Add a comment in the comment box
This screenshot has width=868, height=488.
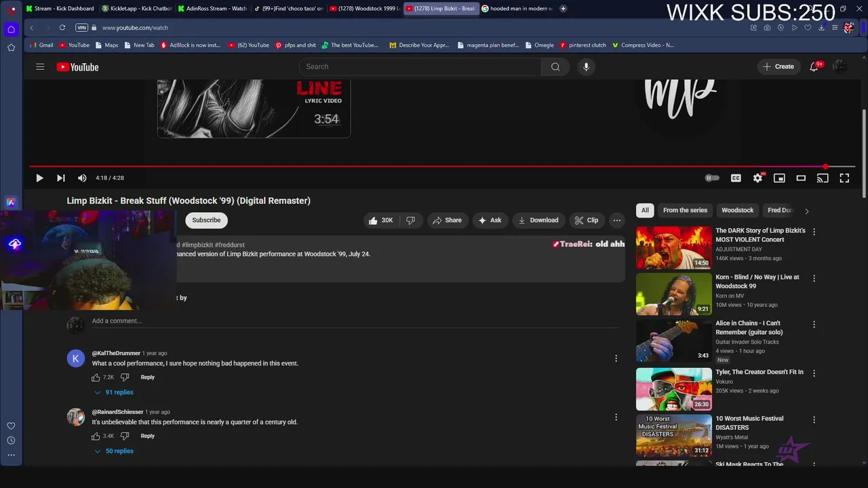(354, 321)
